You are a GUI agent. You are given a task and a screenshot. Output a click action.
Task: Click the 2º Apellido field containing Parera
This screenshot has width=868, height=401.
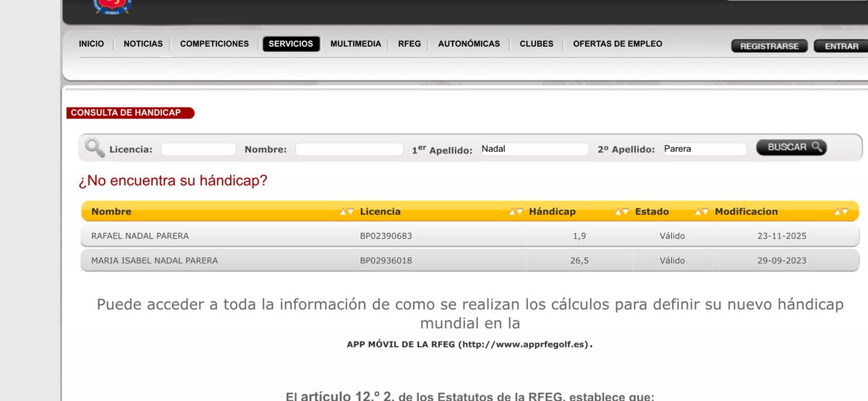point(705,149)
